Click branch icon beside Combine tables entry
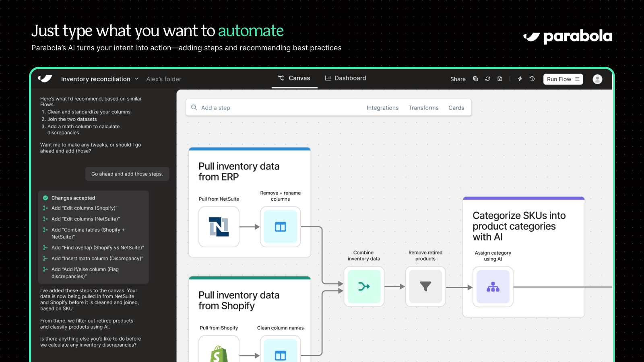This screenshot has height=362, width=644. pyautogui.click(x=45, y=230)
